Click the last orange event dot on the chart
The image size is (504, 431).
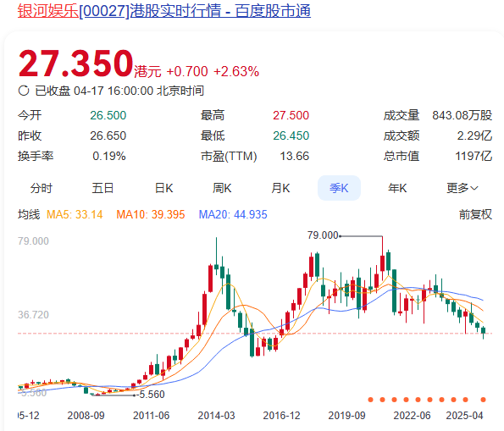pos(483,400)
